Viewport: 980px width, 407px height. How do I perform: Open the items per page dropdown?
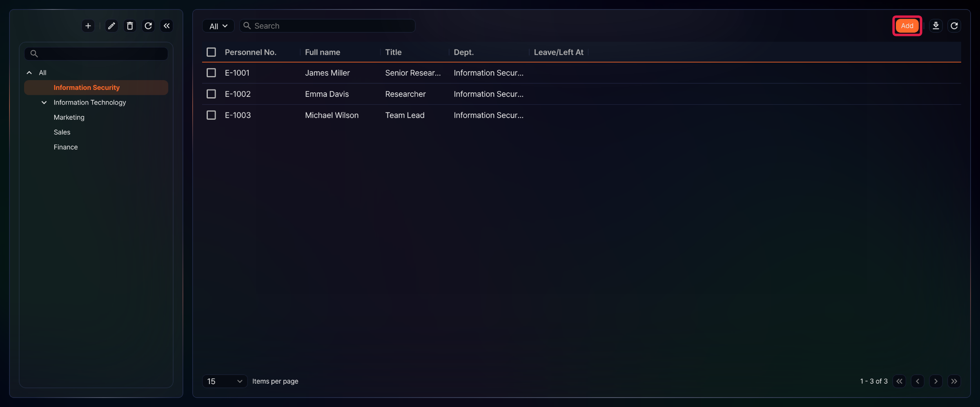225,381
